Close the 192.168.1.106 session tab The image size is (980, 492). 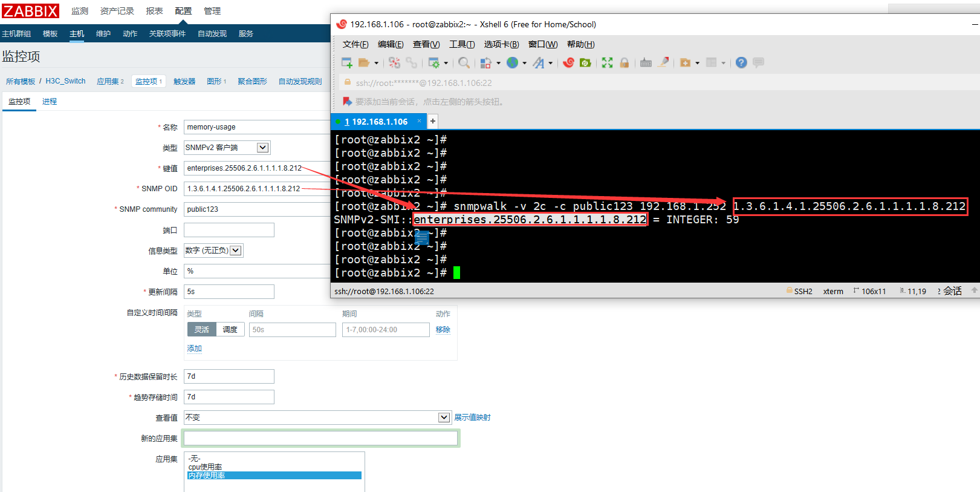point(419,121)
